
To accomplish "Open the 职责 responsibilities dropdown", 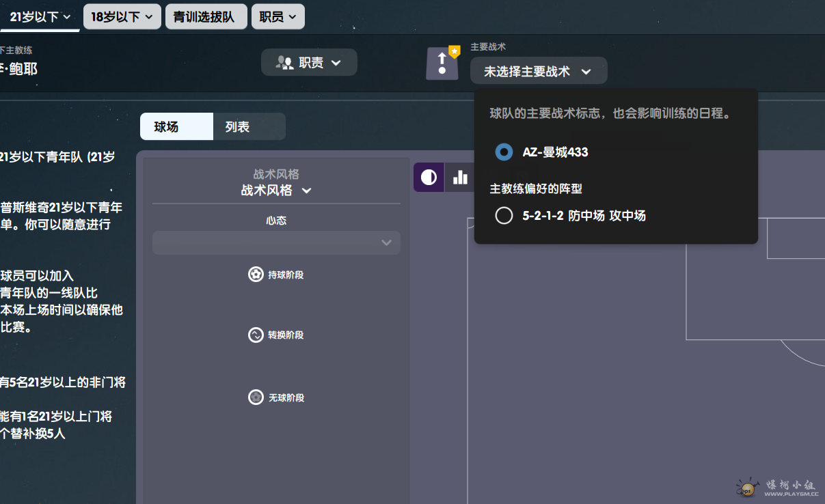I will point(309,62).
